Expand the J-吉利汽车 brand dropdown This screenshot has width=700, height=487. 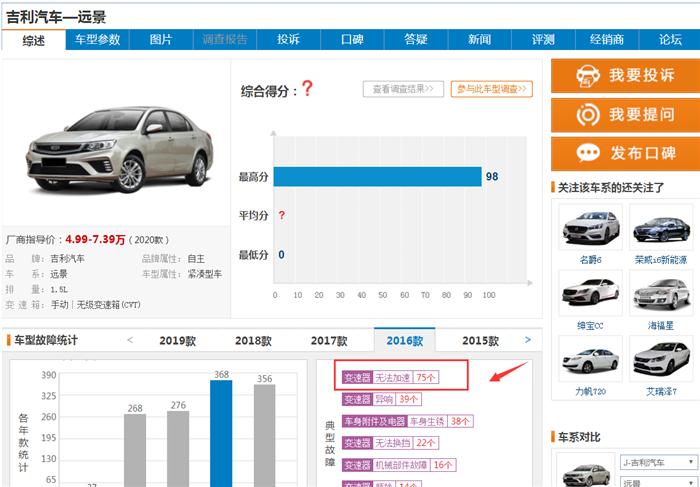point(659,462)
